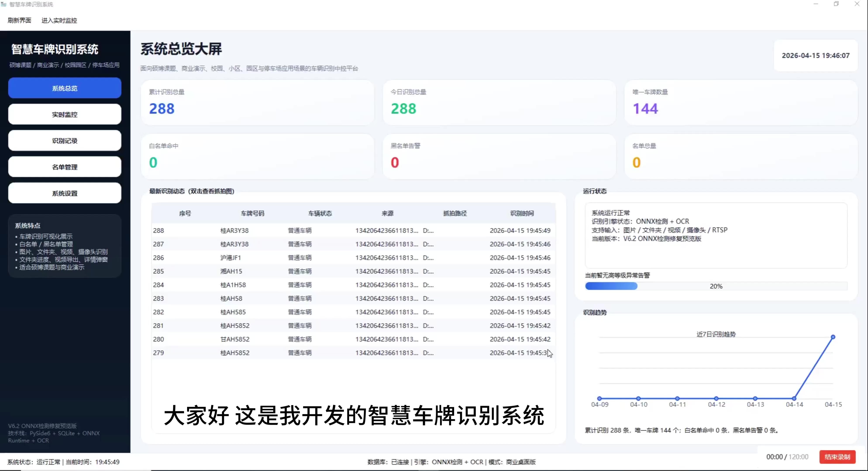This screenshot has width=868, height=471.
Task: Click the red 结束录制 button
Action: (837, 457)
